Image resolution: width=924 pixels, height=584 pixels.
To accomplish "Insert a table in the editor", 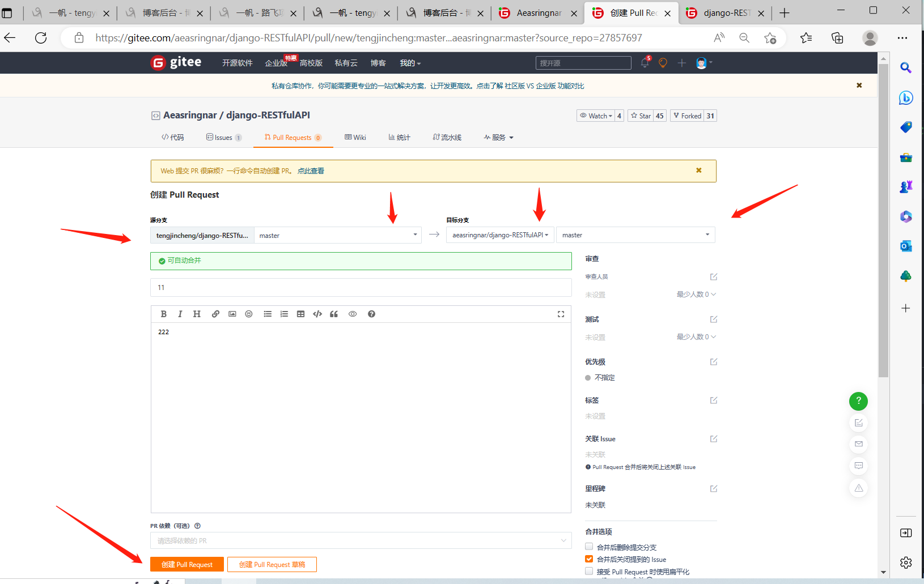I will tap(300, 314).
